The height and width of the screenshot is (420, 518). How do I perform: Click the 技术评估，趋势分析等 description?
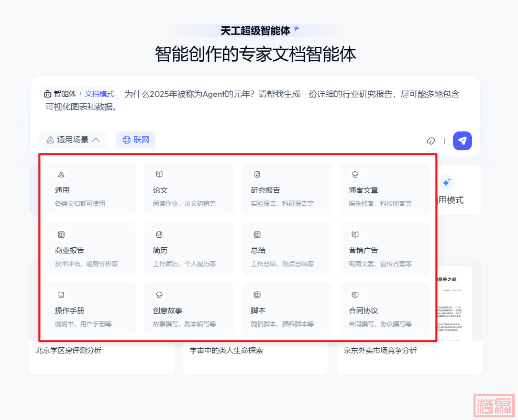coord(86,264)
